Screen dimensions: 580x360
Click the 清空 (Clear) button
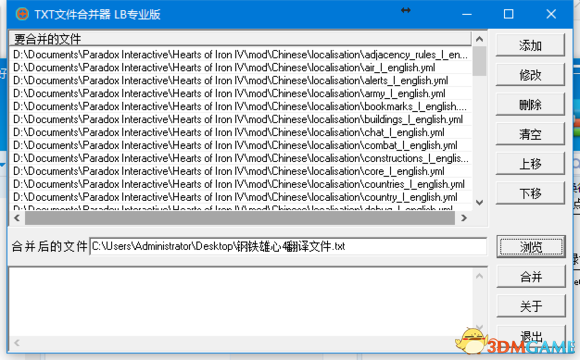[530, 134]
